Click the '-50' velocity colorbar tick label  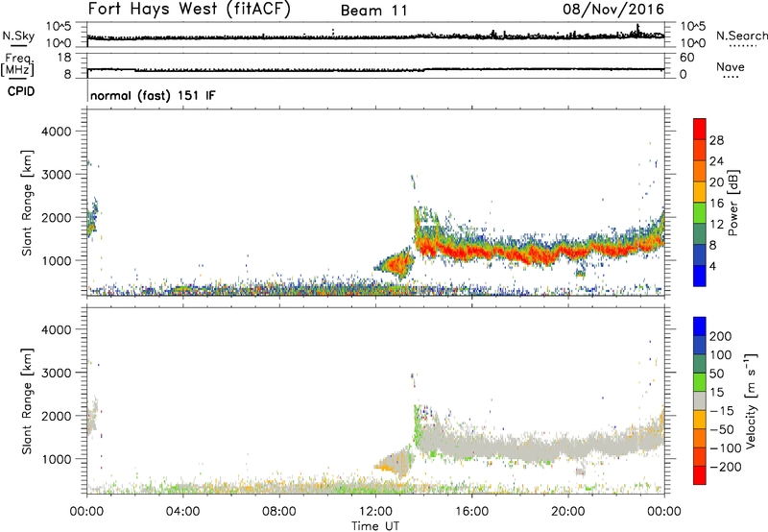(x=722, y=429)
